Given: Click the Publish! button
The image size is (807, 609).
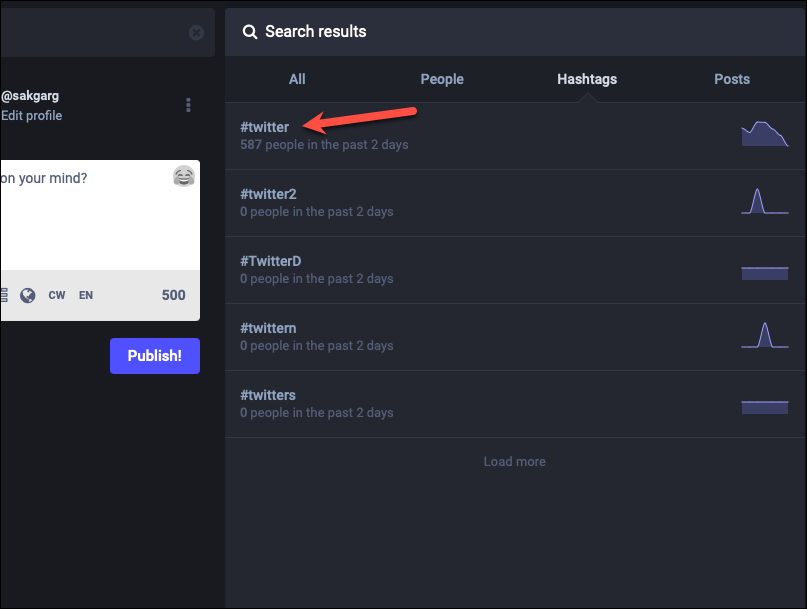Looking at the screenshot, I should point(155,356).
